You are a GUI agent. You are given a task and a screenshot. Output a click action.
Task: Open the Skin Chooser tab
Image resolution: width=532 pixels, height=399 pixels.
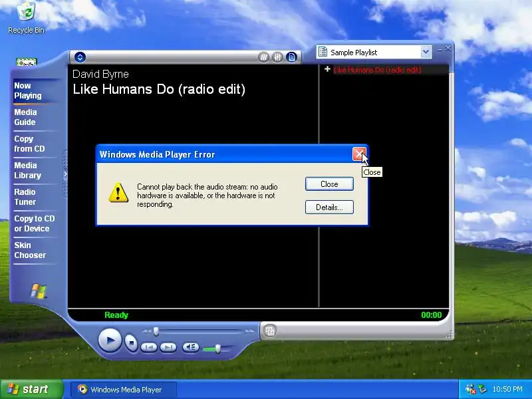point(30,250)
